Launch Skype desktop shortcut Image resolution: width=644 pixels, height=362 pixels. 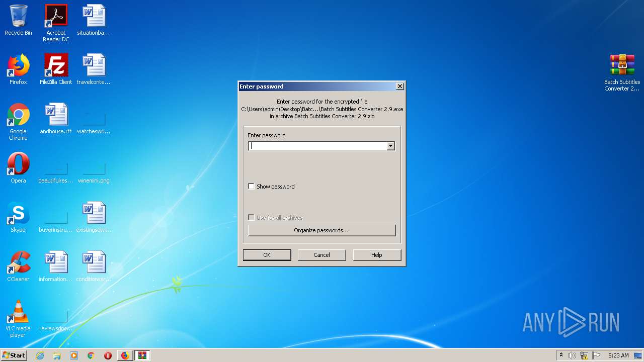18,217
